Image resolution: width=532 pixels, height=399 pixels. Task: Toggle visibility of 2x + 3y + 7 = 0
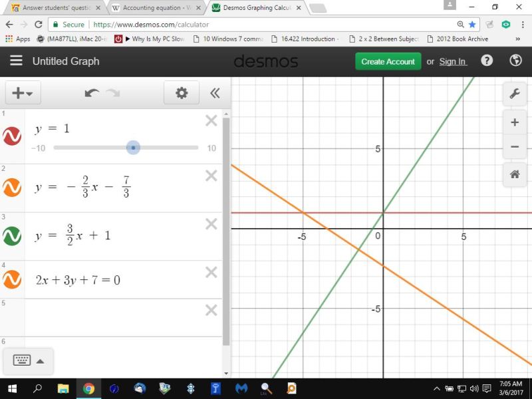click(x=12, y=279)
